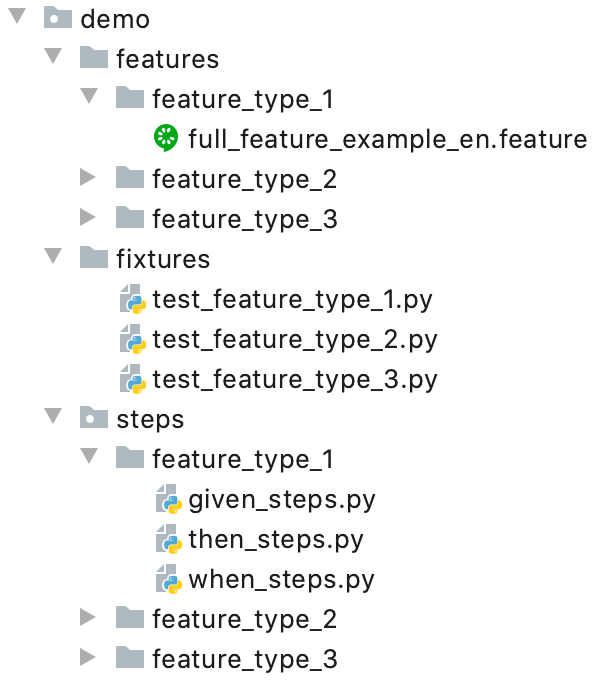Image resolution: width=594 pixels, height=680 pixels.
Task: Collapse the demo root folder
Action: click(x=17, y=16)
